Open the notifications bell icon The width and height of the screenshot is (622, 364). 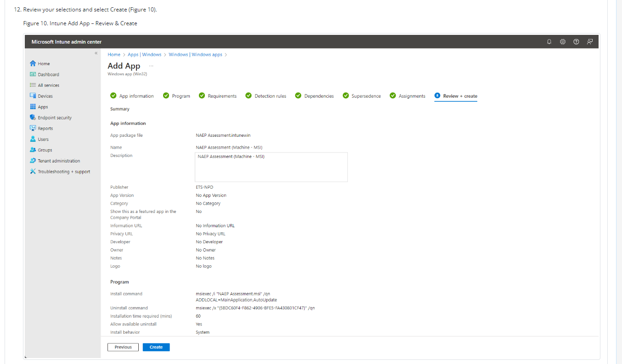(x=549, y=42)
